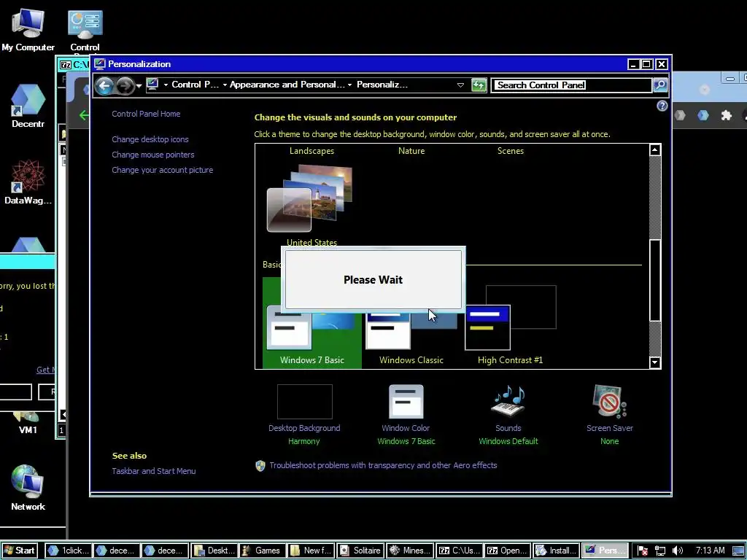Screen dimensions: 747x560
Task: Click the 7:13 AM clock
Action: click(x=710, y=551)
